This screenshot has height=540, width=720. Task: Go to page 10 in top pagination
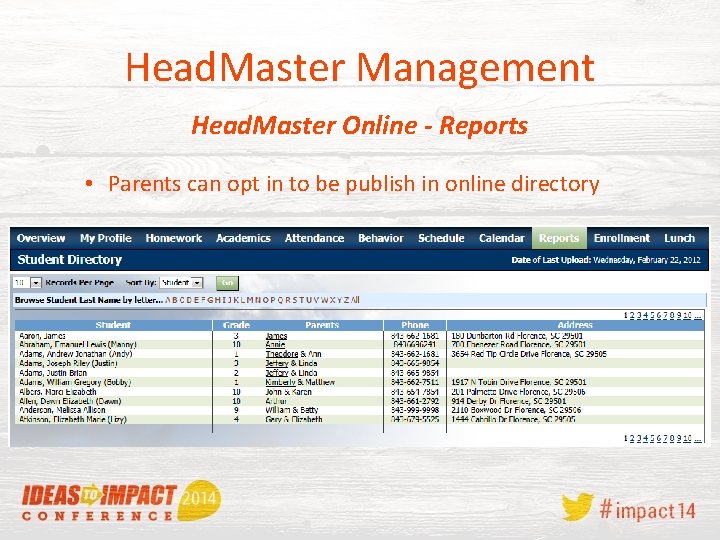tap(687, 315)
